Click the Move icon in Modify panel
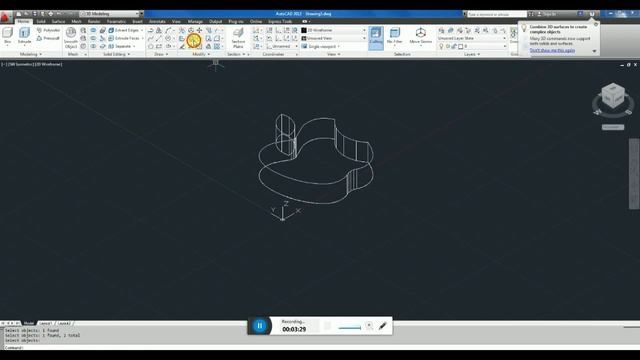This screenshot has height=360, width=640. [200, 30]
